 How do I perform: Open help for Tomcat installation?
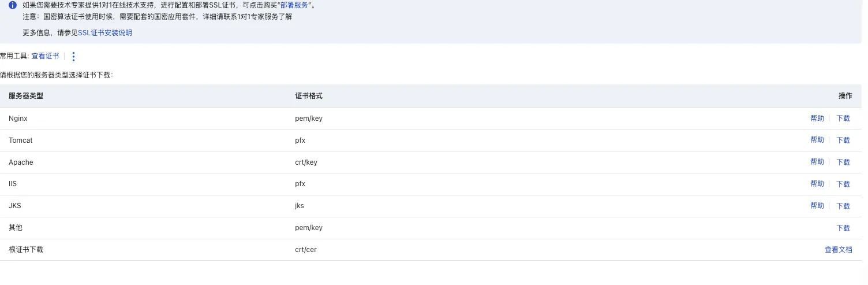817,140
